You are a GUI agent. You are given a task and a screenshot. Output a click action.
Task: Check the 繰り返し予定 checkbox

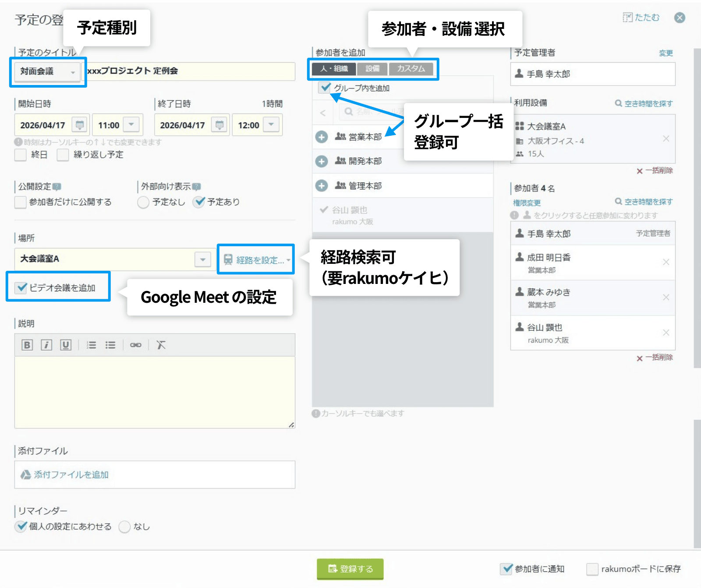[x=63, y=155]
